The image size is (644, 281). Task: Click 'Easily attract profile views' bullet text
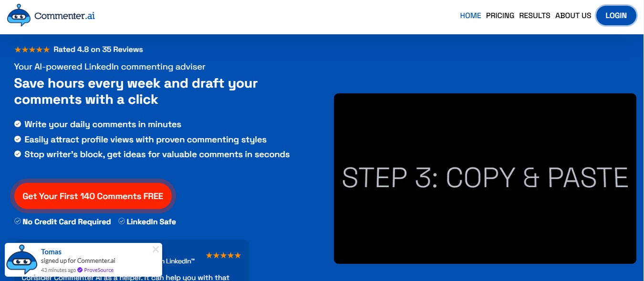[145, 140]
